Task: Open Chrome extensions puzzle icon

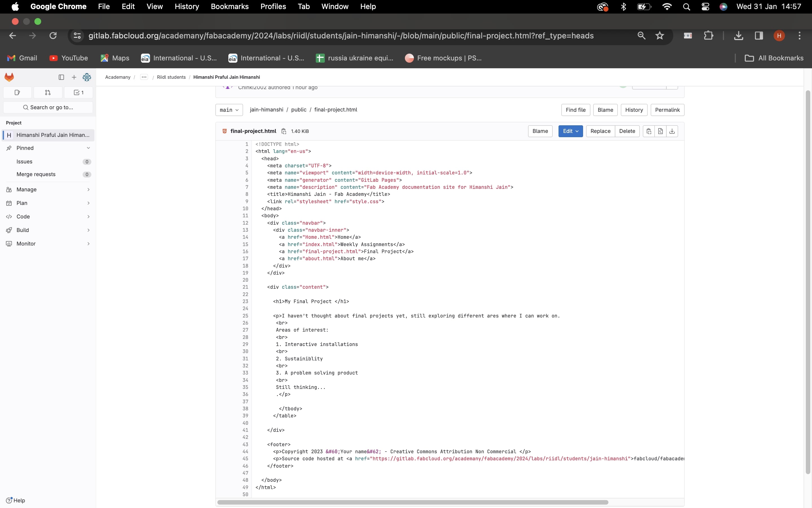Action: [708, 36]
